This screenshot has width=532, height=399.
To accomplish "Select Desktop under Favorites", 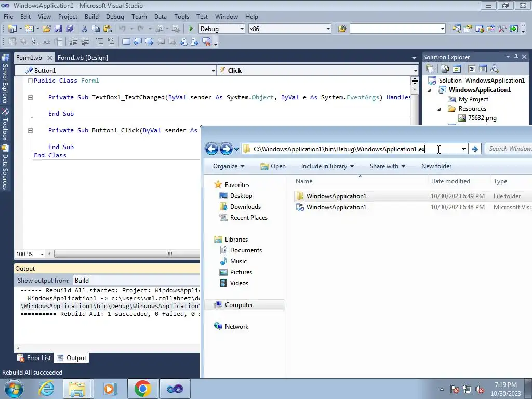I will click(x=241, y=196).
